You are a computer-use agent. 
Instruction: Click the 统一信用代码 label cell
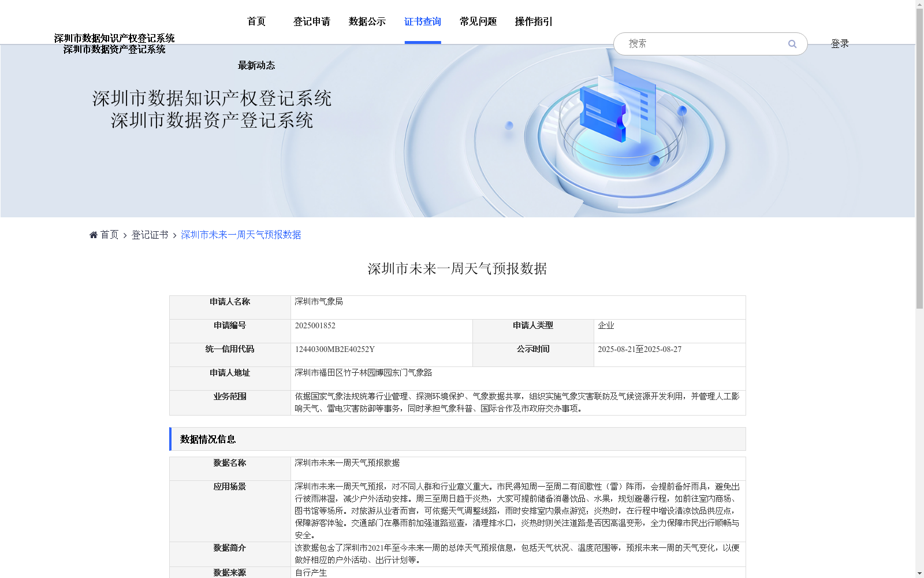point(230,355)
